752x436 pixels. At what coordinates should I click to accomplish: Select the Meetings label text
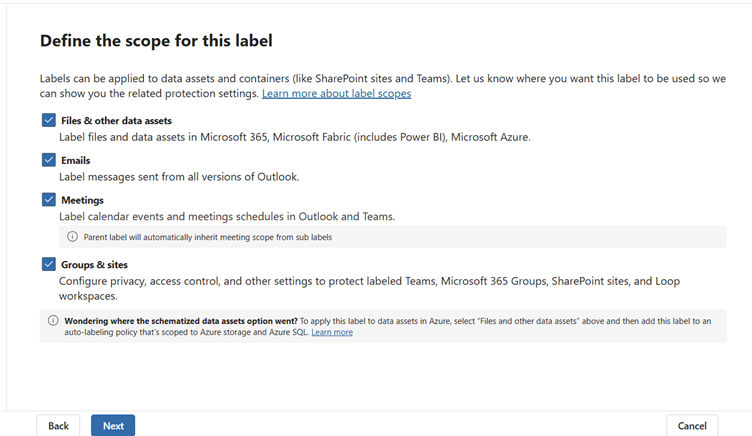click(82, 200)
